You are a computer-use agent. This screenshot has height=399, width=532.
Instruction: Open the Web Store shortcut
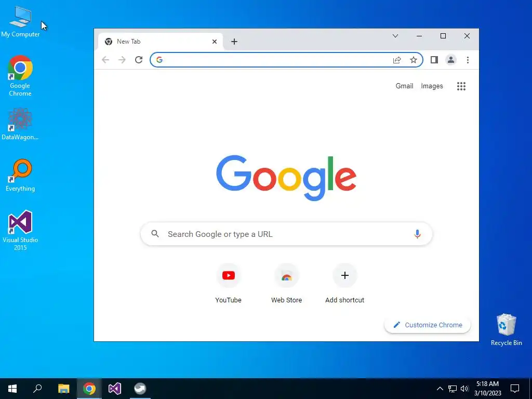coord(286,284)
